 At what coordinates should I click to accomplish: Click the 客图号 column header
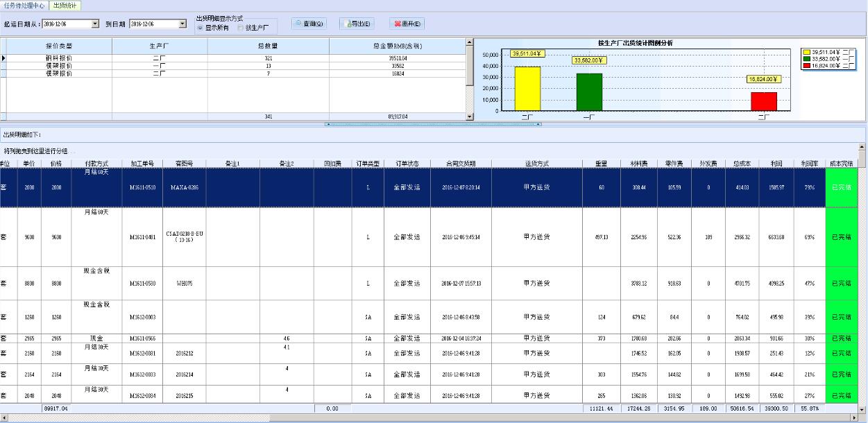click(x=184, y=164)
